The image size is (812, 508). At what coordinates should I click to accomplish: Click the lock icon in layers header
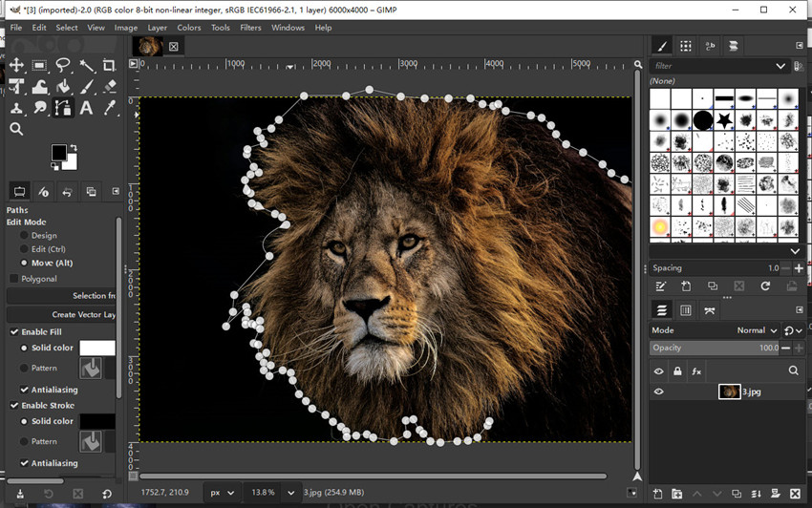[x=677, y=370]
